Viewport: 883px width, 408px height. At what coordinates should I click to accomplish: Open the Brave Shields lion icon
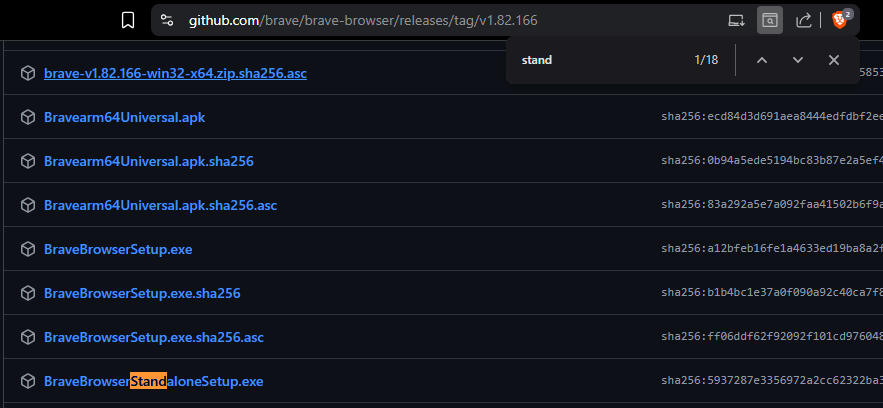point(840,21)
